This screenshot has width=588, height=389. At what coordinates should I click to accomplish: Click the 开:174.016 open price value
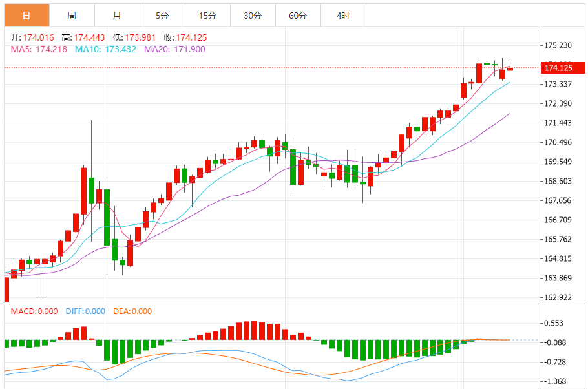point(32,37)
